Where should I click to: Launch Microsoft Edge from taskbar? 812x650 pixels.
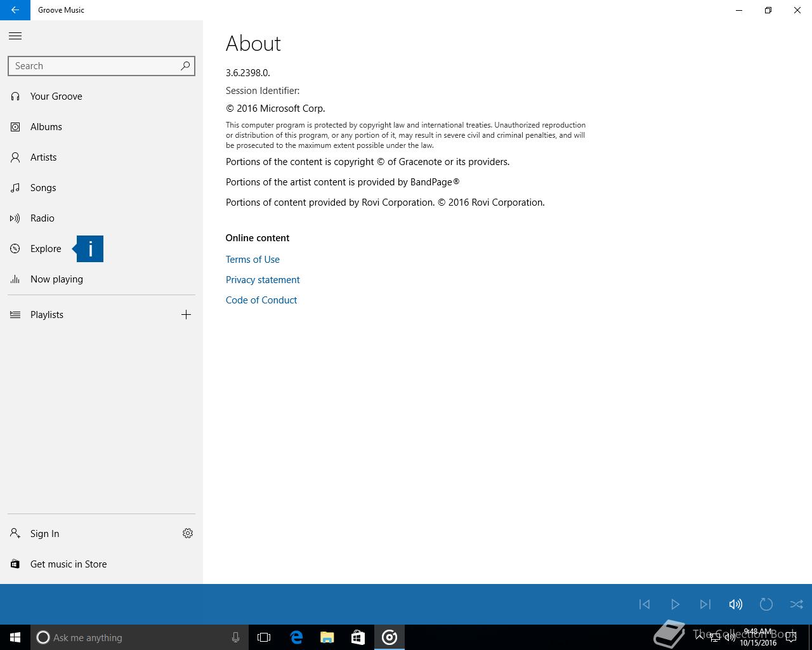coord(296,637)
